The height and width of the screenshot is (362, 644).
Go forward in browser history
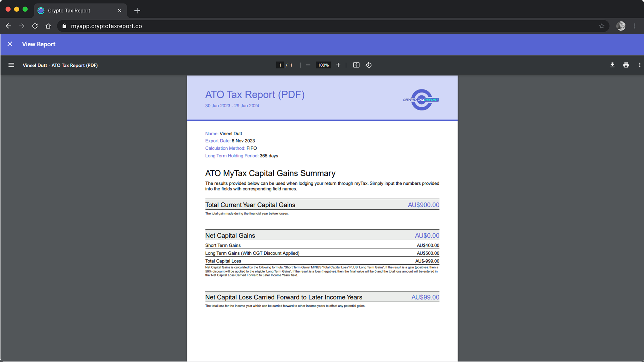(x=22, y=26)
